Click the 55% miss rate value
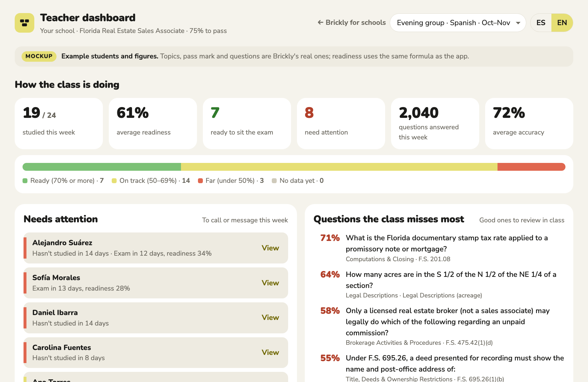The height and width of the screenshot is (382, 588). [x=330, y=358]
